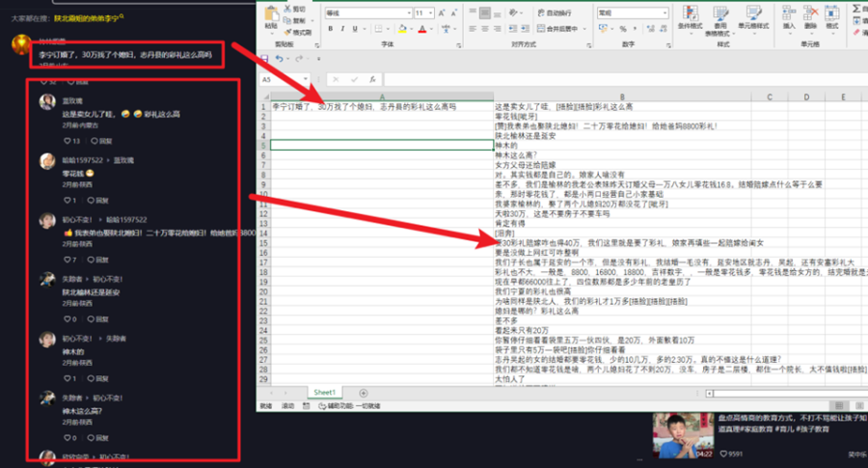Screen dimensions: 868x468
Task: Open the underline style dropdown arrow
Action: coord(364,29)
